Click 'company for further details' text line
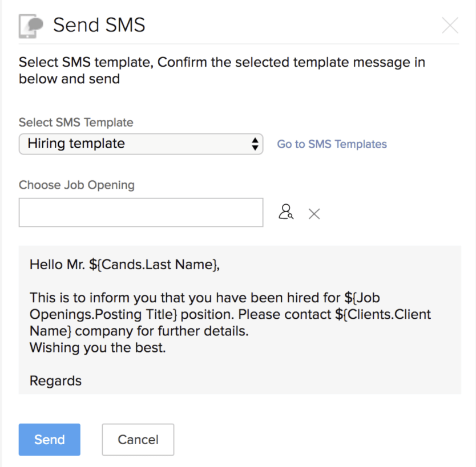Image resolution: width=476 pixels, height=467 pixels. click(139, 331)
